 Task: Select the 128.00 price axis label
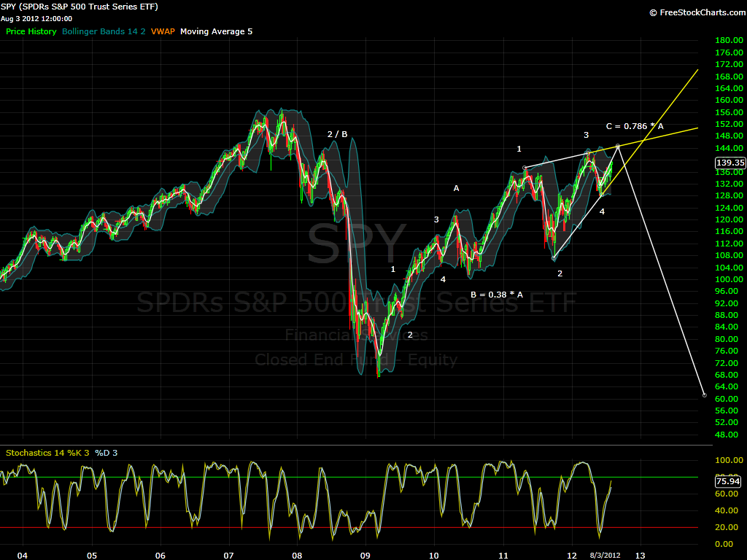point(729,195)
